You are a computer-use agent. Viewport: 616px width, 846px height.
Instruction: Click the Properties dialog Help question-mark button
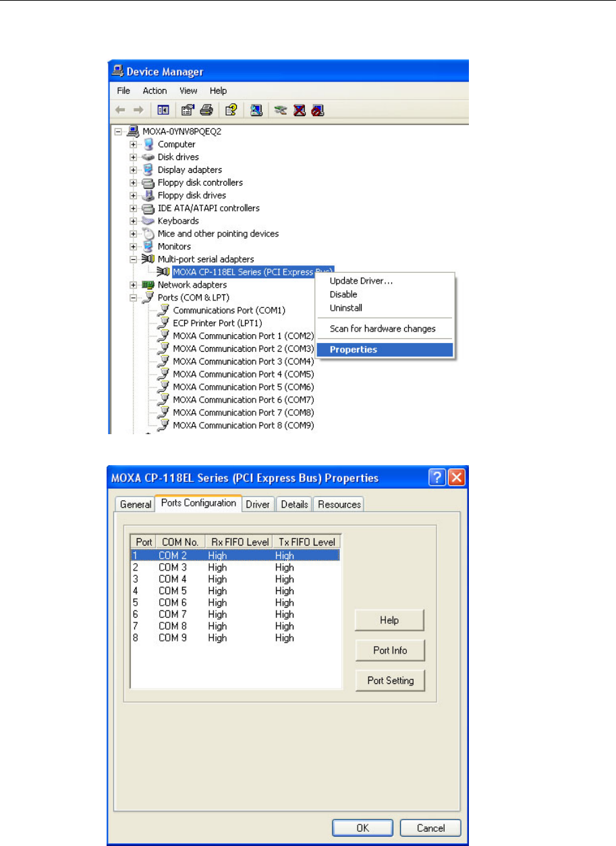click(437, 477)
